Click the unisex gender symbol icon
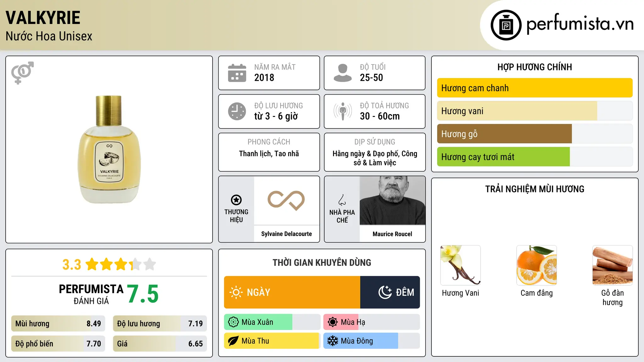 point(22,73)
